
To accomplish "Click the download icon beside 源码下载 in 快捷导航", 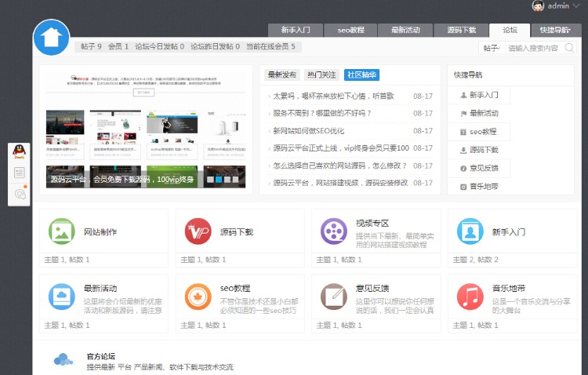I will pos(463,150).
